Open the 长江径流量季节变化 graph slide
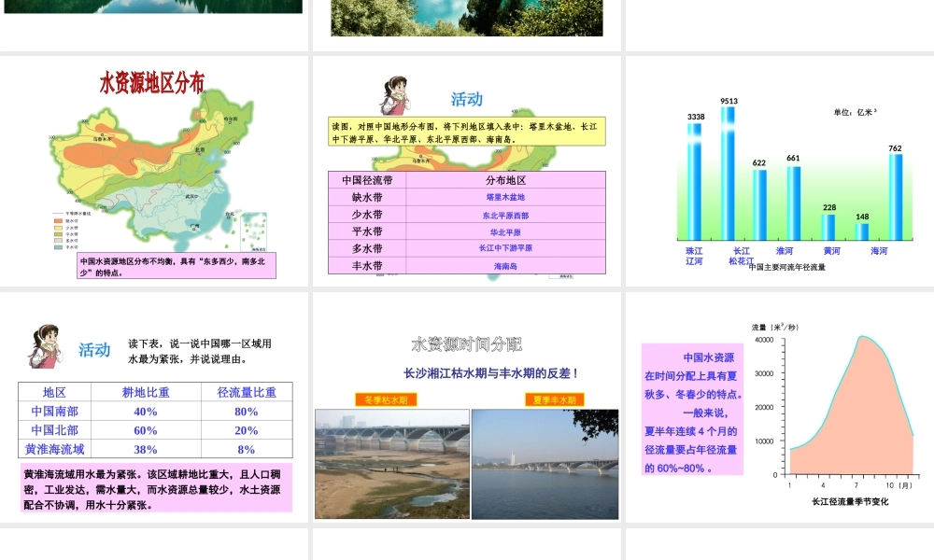Viewport: 934px width, 560px height. click(x=780, y=407)
